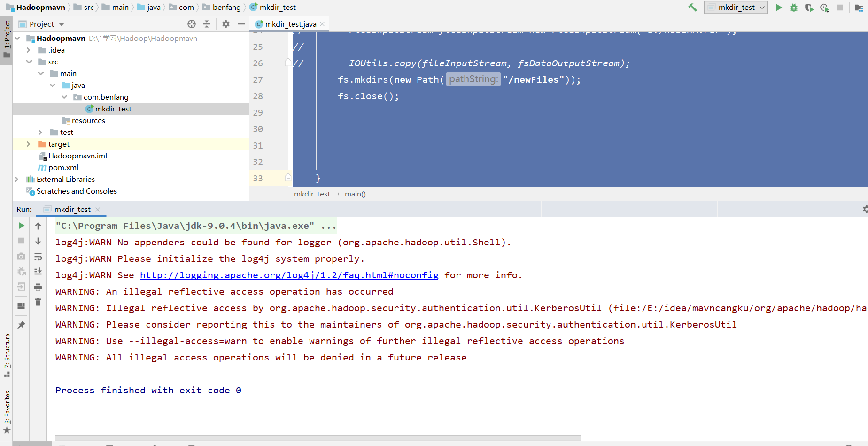Hide the Project tool window
The width and height of the screenshot is (868, 446).
[x=241, y=24]
